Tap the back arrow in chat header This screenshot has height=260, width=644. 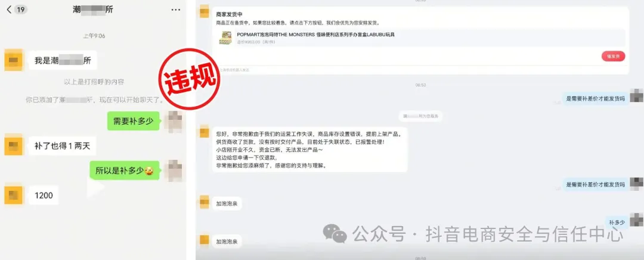[9, 10]
